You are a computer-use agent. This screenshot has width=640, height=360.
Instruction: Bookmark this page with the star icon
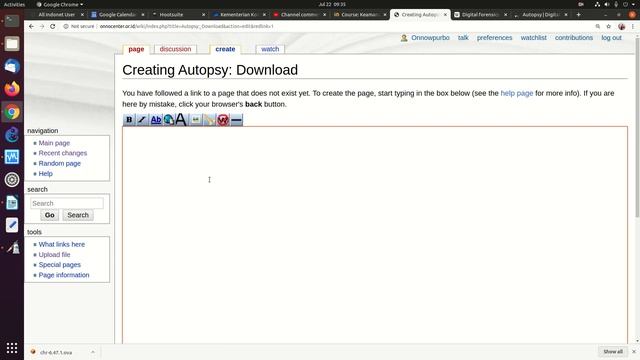(609, 26)
